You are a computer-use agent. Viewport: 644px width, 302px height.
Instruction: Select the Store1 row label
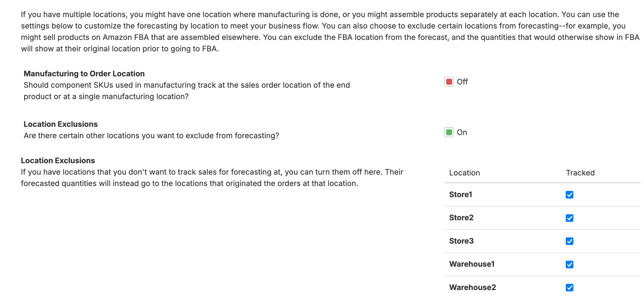(461, 194)
